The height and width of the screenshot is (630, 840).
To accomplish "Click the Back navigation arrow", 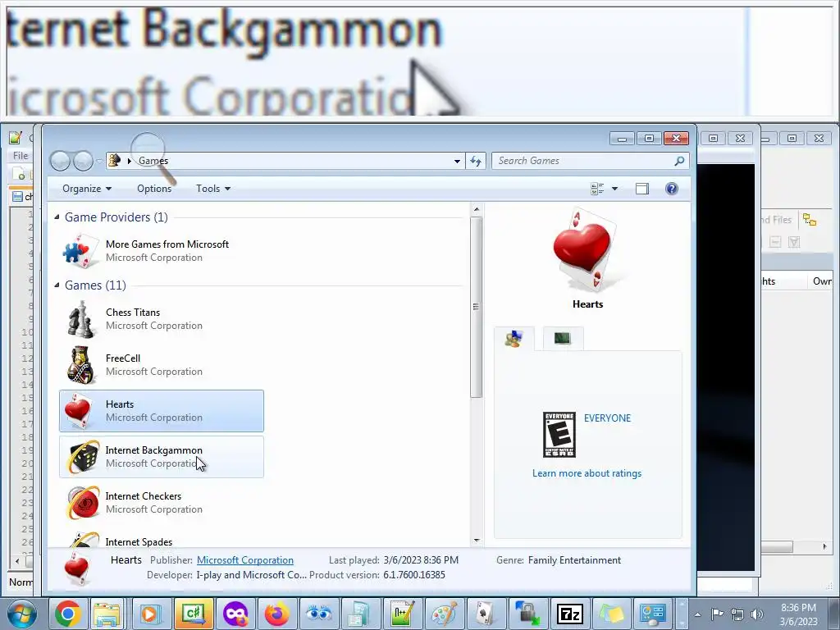I will (x=60, y=161).
